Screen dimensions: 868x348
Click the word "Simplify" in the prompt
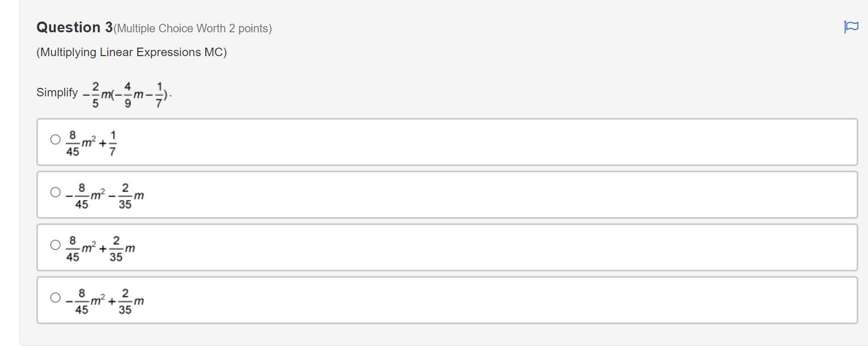57,92
